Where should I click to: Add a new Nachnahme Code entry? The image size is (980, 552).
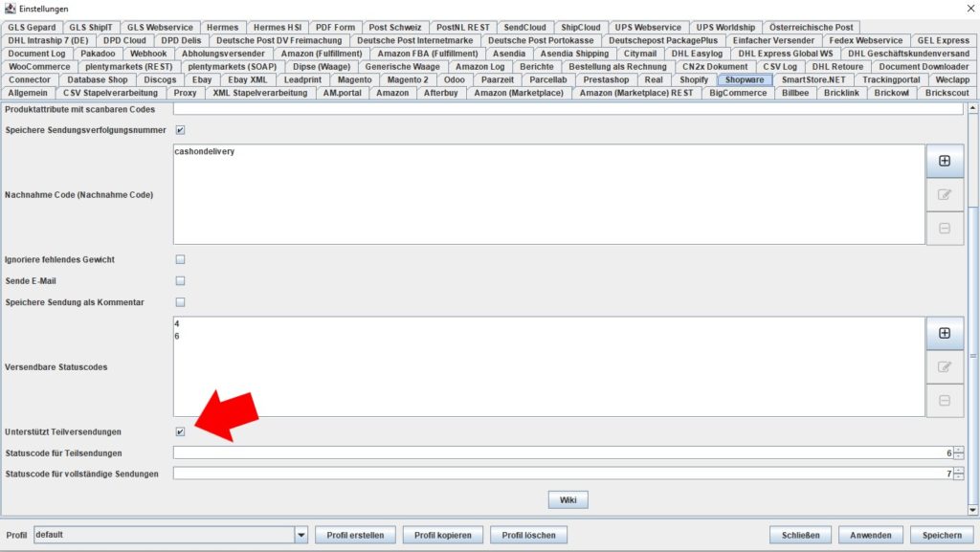(x=945, y=161)
